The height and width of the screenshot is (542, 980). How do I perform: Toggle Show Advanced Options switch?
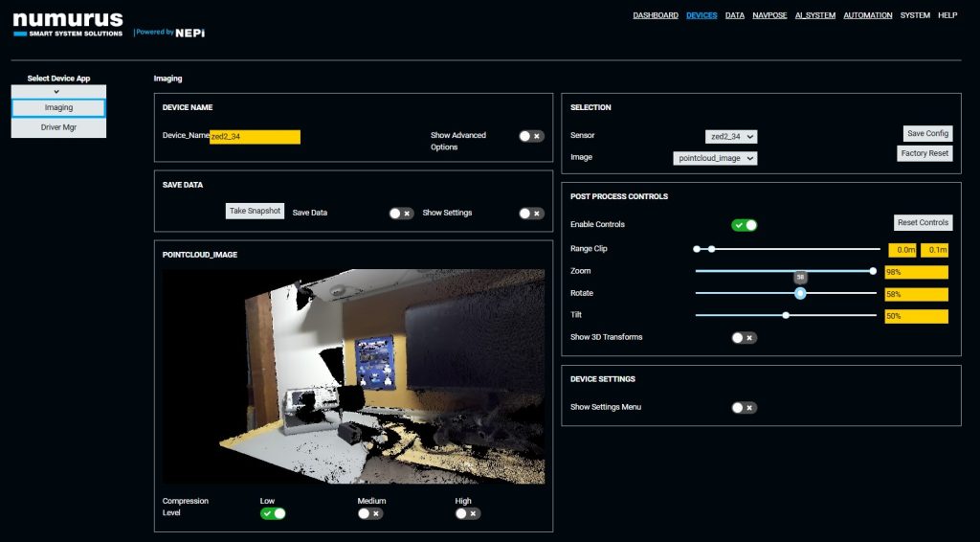531,136
